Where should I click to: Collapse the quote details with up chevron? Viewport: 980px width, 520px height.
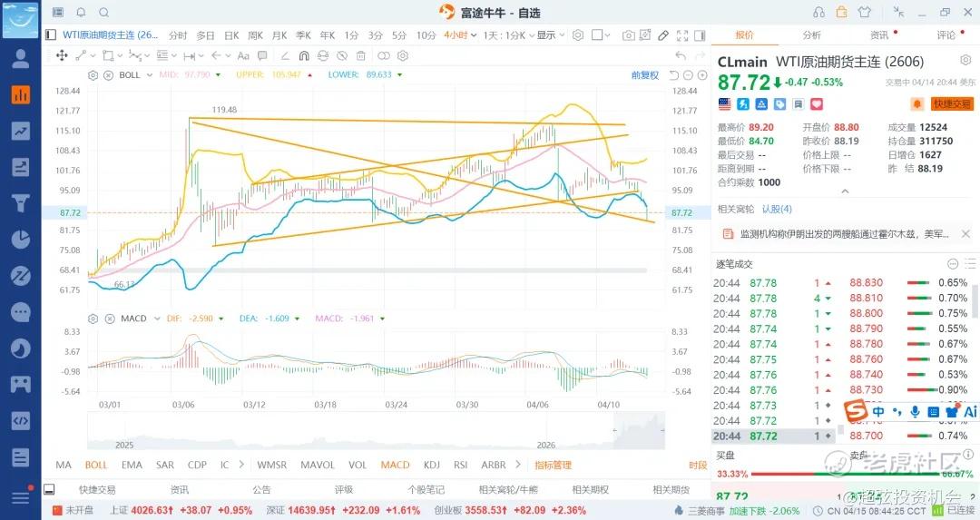coord(845,191)
